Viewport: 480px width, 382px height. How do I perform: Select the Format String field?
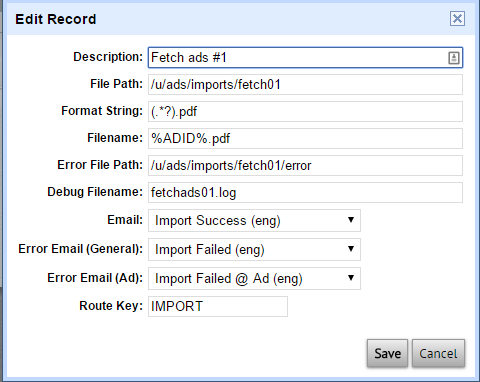coord(305,112)
